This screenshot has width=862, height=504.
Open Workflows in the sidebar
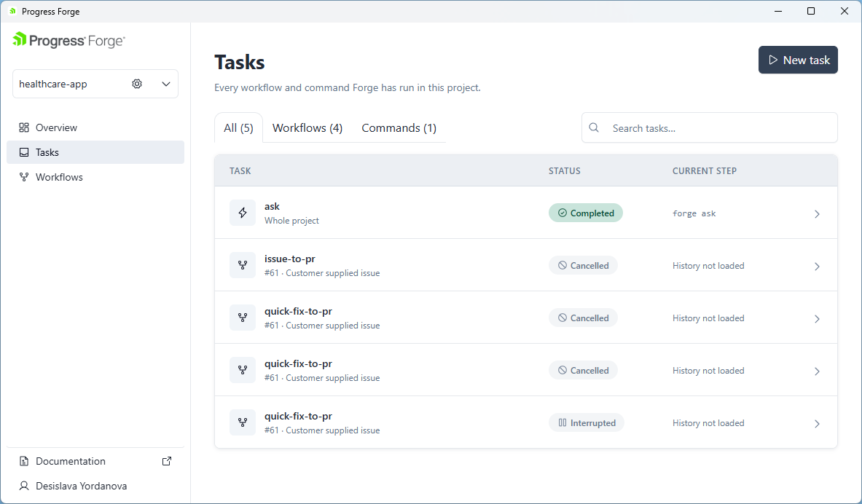pyautogui.click(x=95, y=177)
